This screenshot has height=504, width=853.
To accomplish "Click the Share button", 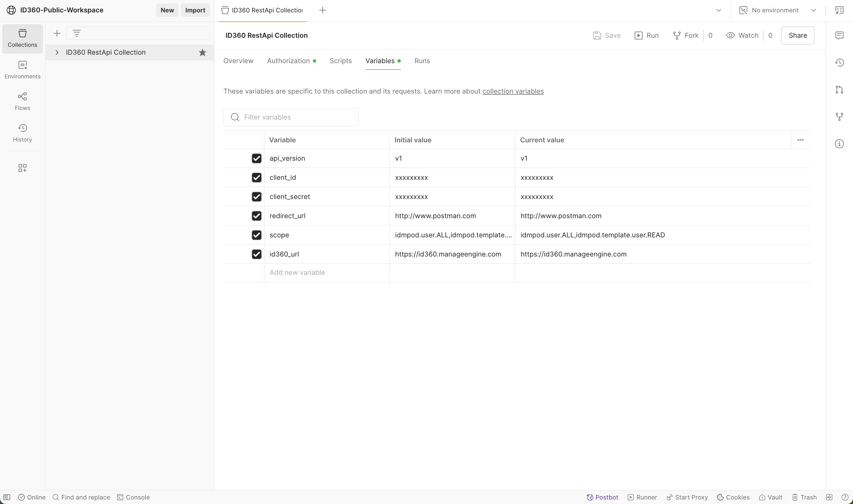I will [798, 35].
